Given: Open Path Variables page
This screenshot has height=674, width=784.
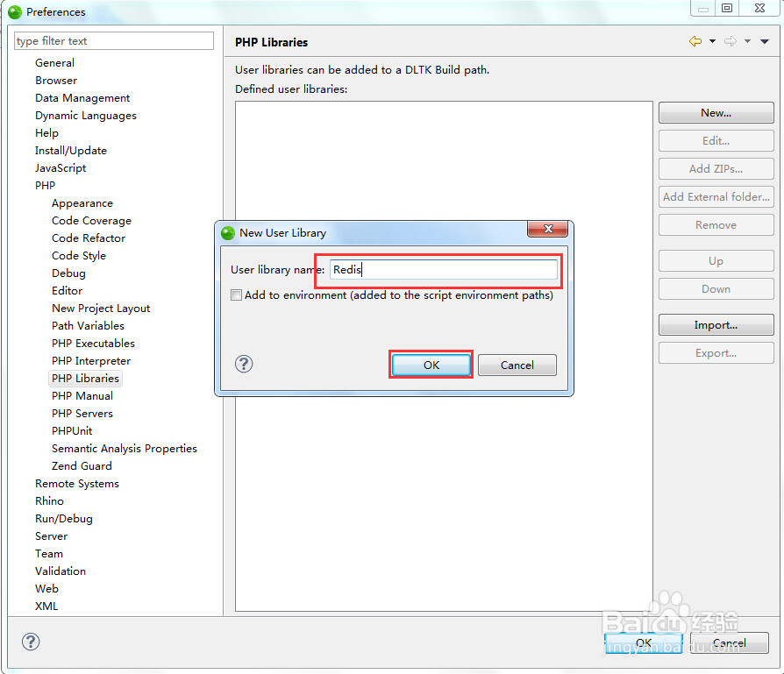Looking at the screenshot, I should click(88, 326).
